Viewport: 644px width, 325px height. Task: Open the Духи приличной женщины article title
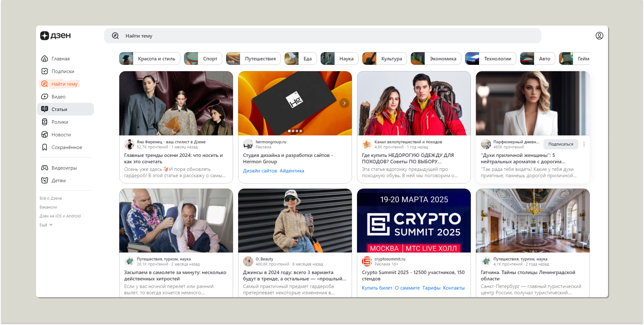[523, 158]
